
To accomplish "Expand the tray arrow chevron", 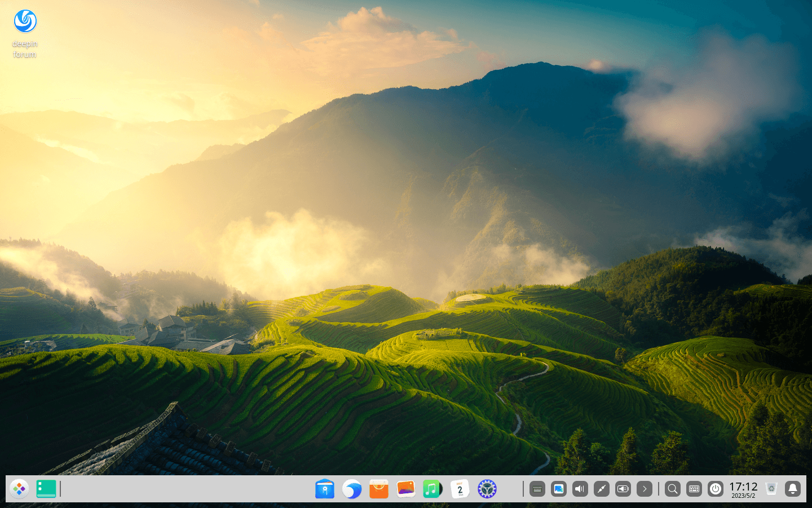I will 645,489.
